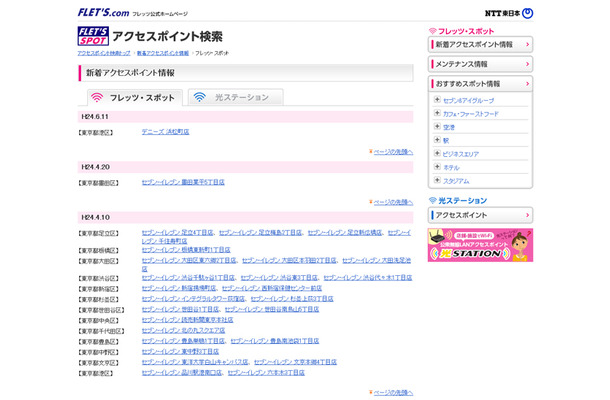Open セブン-イレブン 渋谷千駄ヶ谷1丁目店 link
Screen dimensions: 610x400
click(x=188, y=277)
